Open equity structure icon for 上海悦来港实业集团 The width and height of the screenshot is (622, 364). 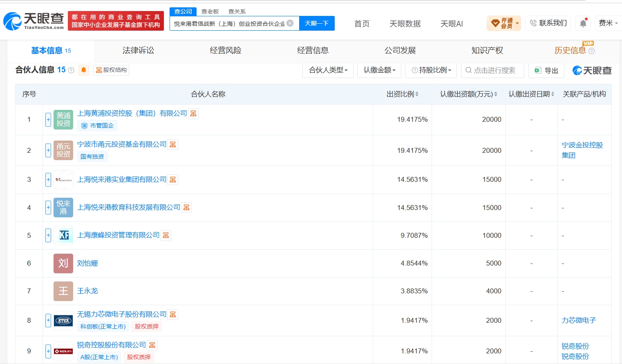(173, 180)
